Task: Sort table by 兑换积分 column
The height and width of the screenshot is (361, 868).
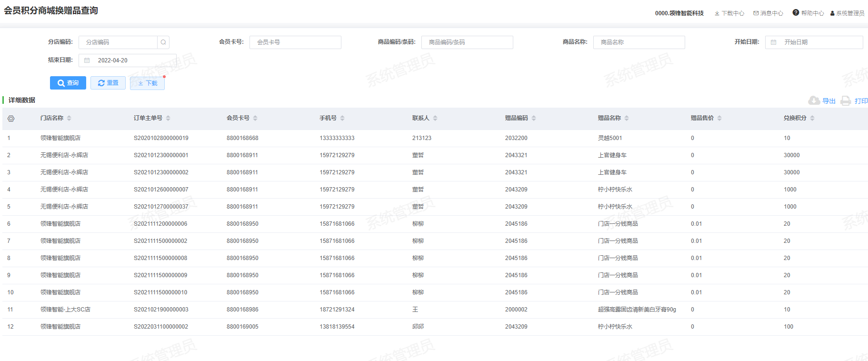Action: [812, 118]
